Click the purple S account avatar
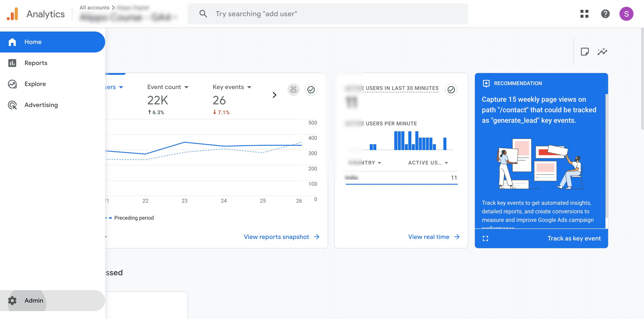The image size is (644, 319). coord(626,14)
